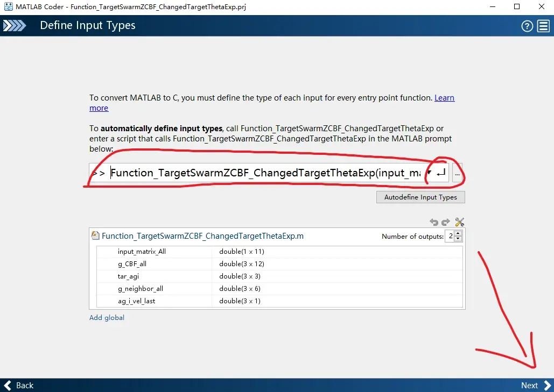Select the input_matrix_All parameter row
Viewport: 554px width, 392px height.
(x=279, y=252)
